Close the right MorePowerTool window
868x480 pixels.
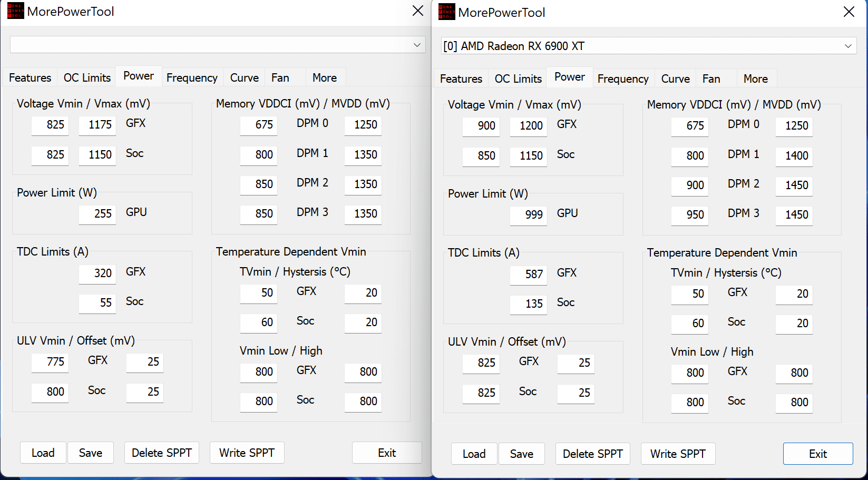point(849,12)
